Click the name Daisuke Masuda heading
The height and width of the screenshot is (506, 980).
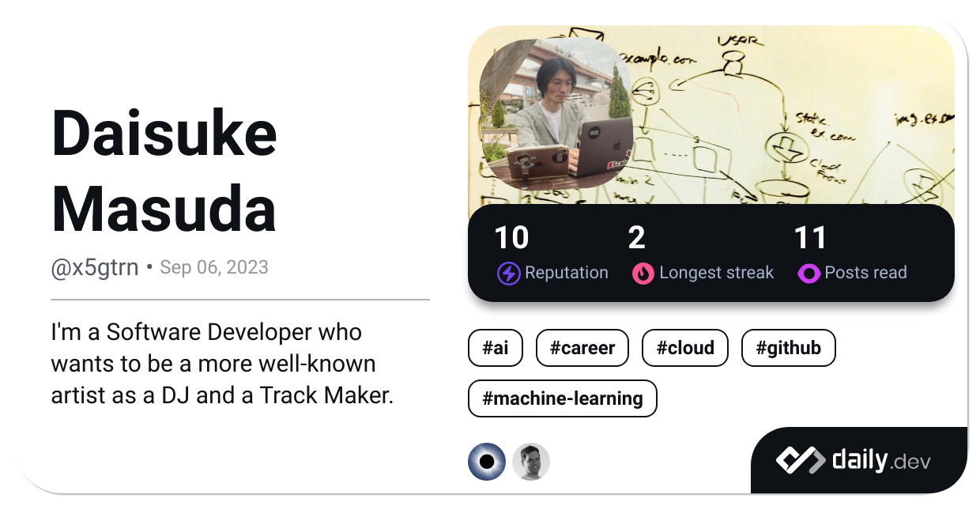pyautogui.click(x=164, y=172)
